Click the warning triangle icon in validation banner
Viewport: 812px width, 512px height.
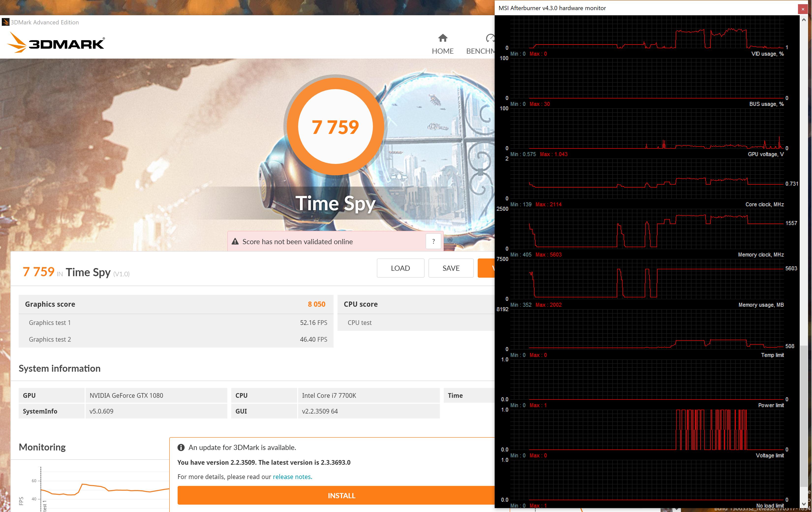point(235,242)
